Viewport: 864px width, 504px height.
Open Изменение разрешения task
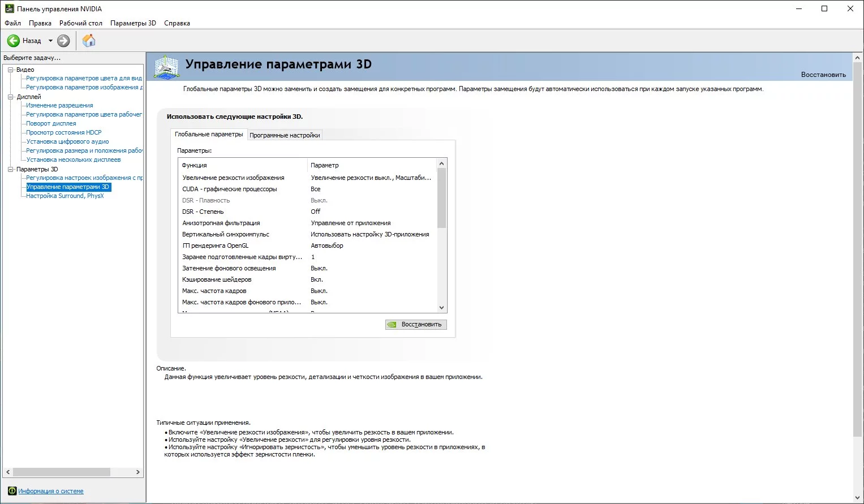point(59,105)
